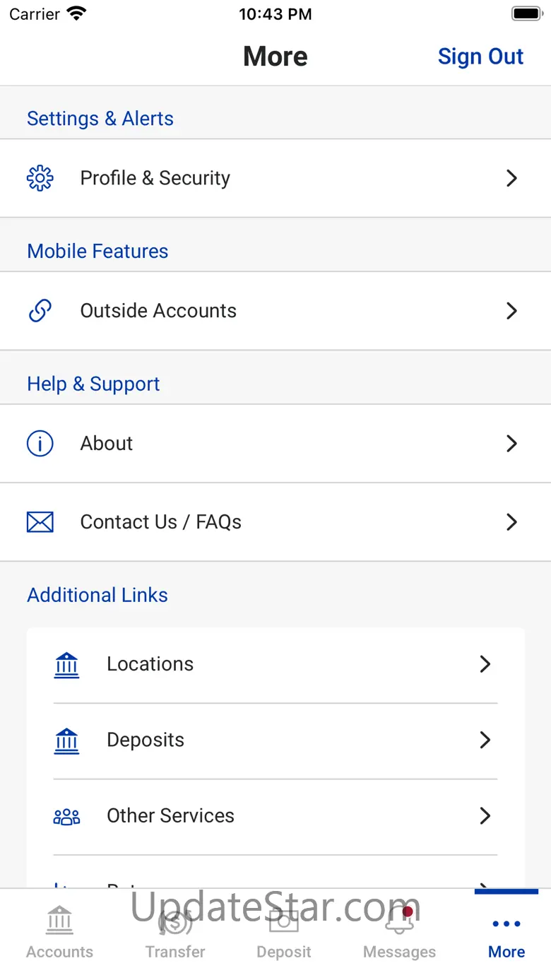Tap the Sign Out button
551x980 pixels.
click(x=480, y=57)
